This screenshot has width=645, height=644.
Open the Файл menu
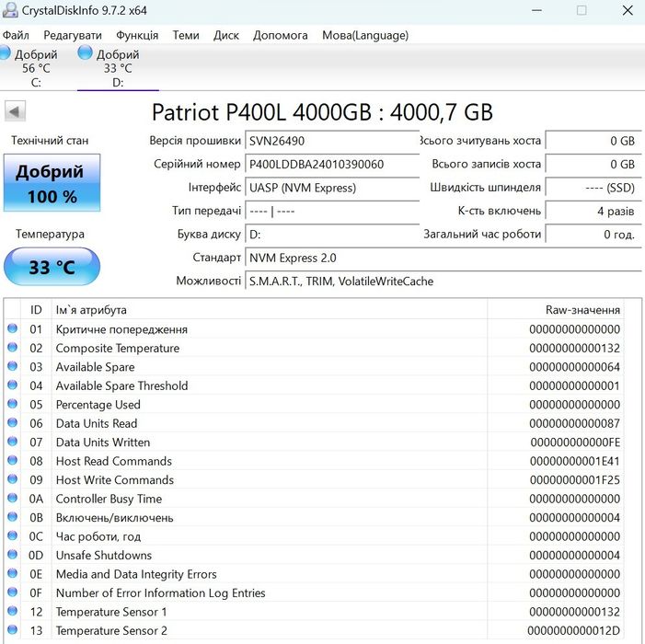pyautogui.click(x=16, y=35)
